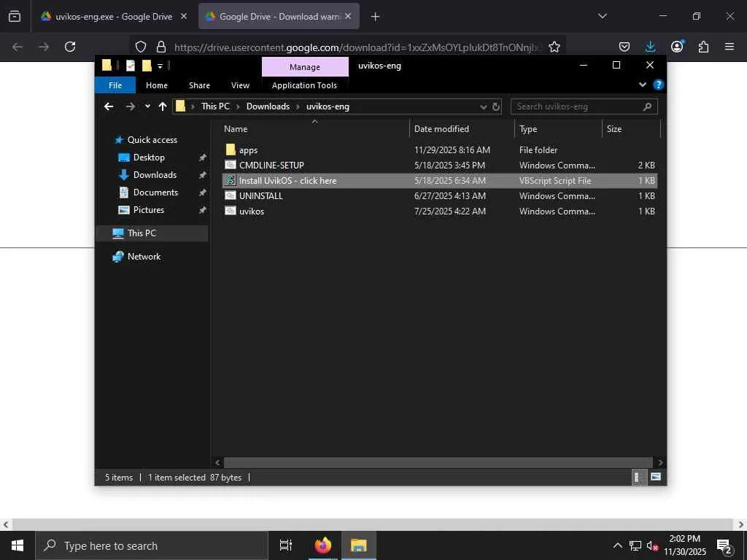Click the Firefox URL address field
The width and height of the screenshot is (747, 560).
pos(357,47)
